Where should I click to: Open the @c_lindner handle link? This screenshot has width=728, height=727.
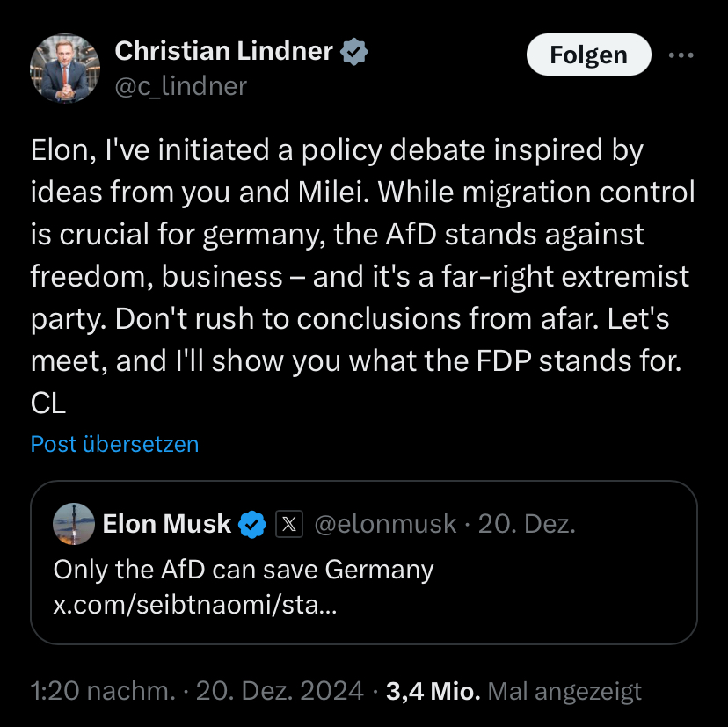click(x=181, y=86)
